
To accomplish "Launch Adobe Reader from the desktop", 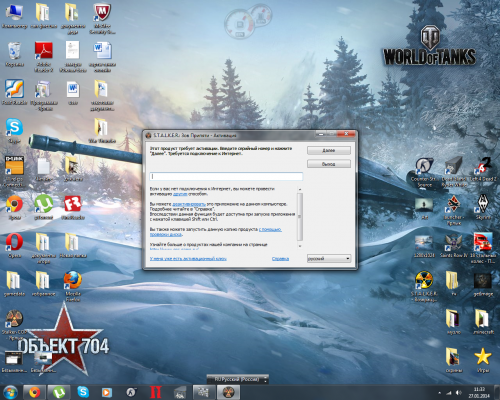I will (x=44, y=57).
